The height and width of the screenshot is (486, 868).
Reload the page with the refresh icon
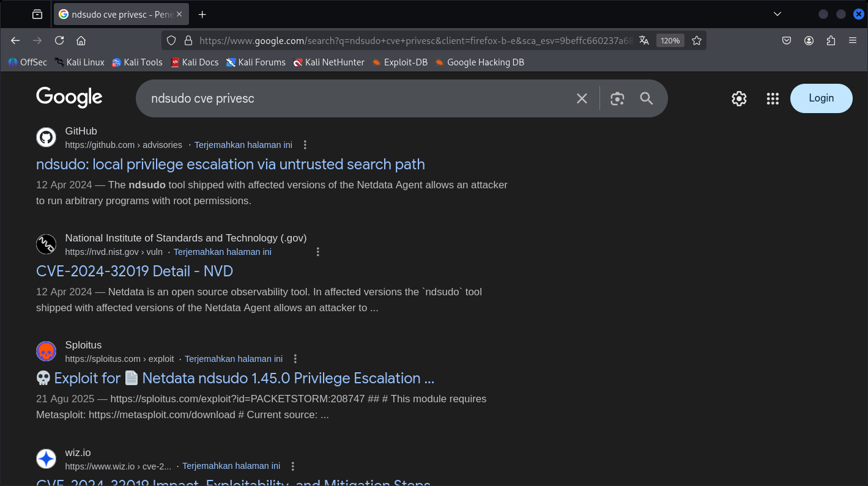click(59, 41)
